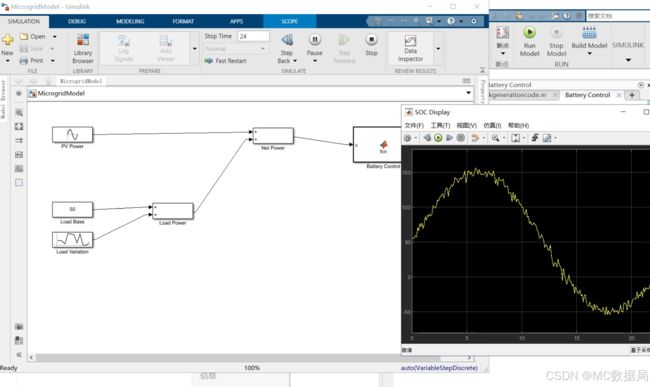The height and width of the screenshot is (387, 650).
Task: Click the Run Model icon
Action: [x=529, y=32]
